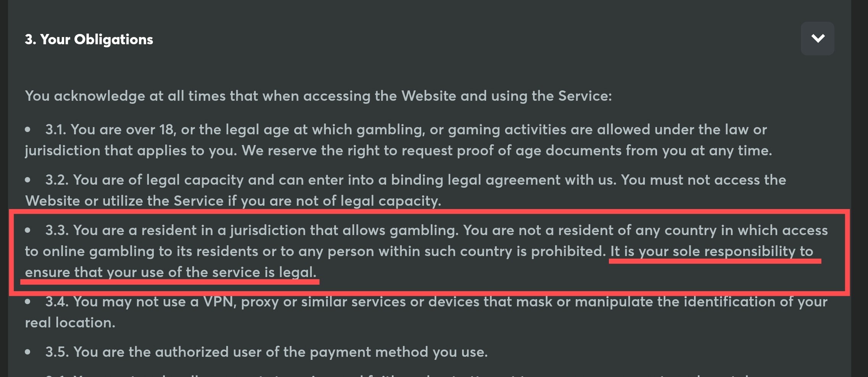Click the sentence about proof of age documents
Screen dimensions: 868x377
tap(507, 150)
